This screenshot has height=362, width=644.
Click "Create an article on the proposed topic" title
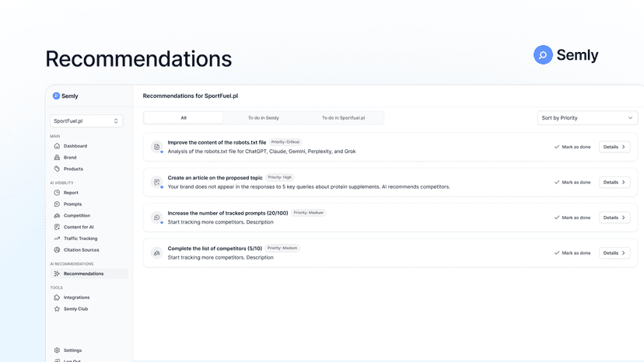pos(215,178)
